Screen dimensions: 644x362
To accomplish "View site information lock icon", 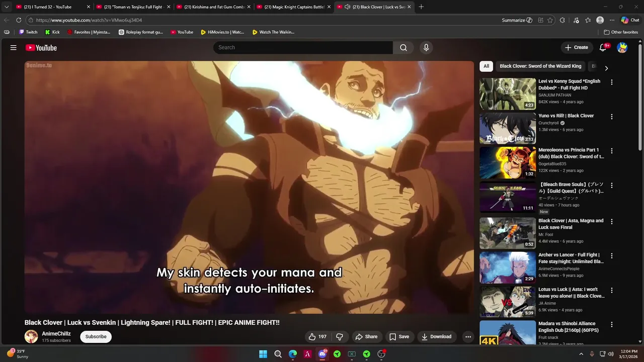I will coord(31,20).
